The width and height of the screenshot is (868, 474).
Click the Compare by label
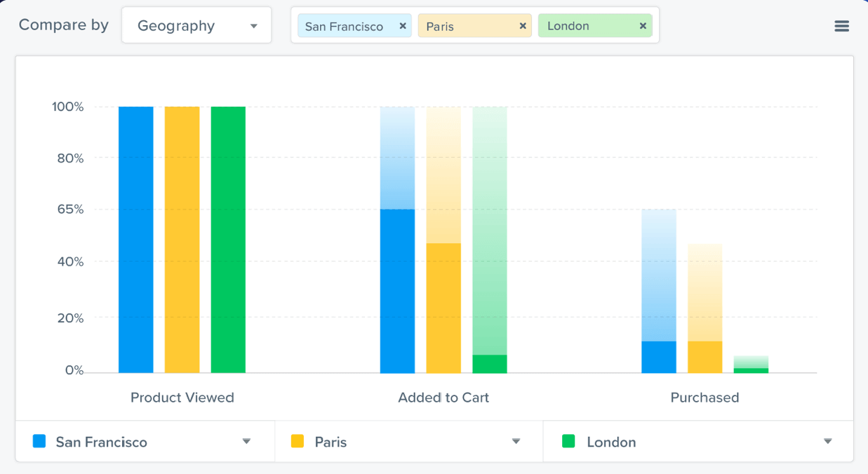64,25
